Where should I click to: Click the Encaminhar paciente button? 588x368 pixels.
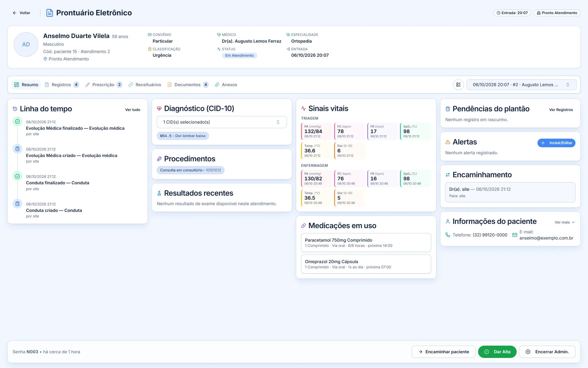pyautogui.click(x=443, y=352)
